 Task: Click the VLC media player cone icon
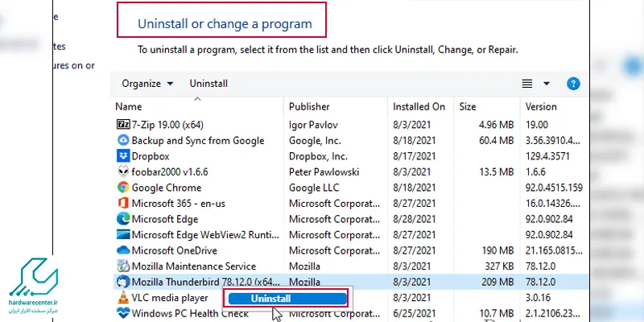pyautogui.click(x=123, y=297)
